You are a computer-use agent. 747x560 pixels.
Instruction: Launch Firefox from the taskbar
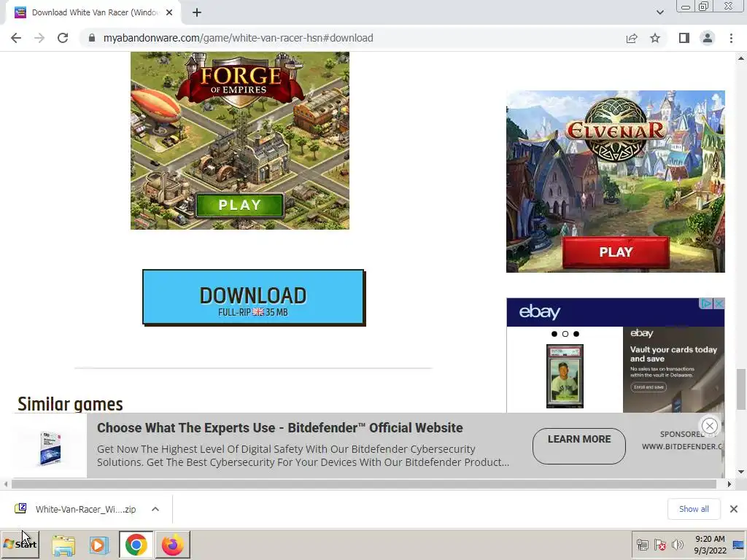[172, 545]
